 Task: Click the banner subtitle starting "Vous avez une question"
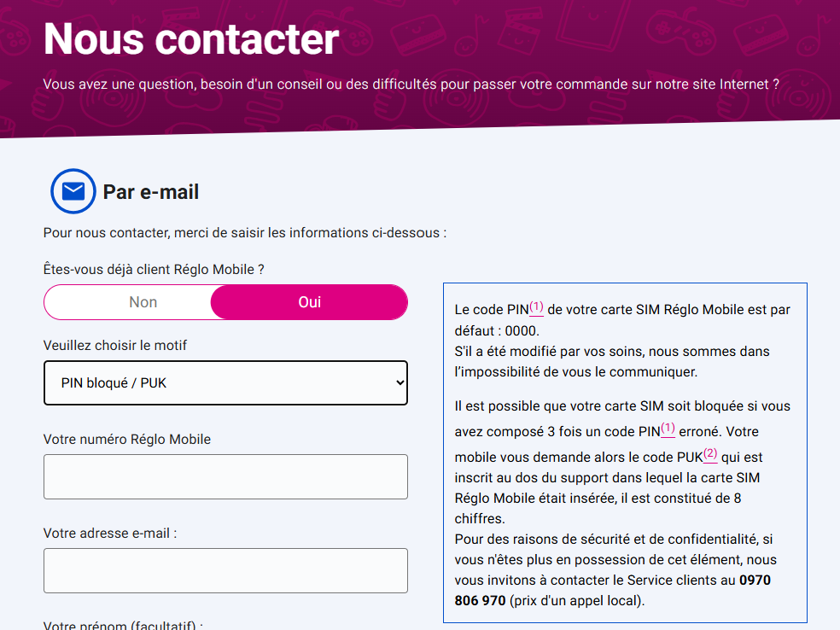(411, 85)
